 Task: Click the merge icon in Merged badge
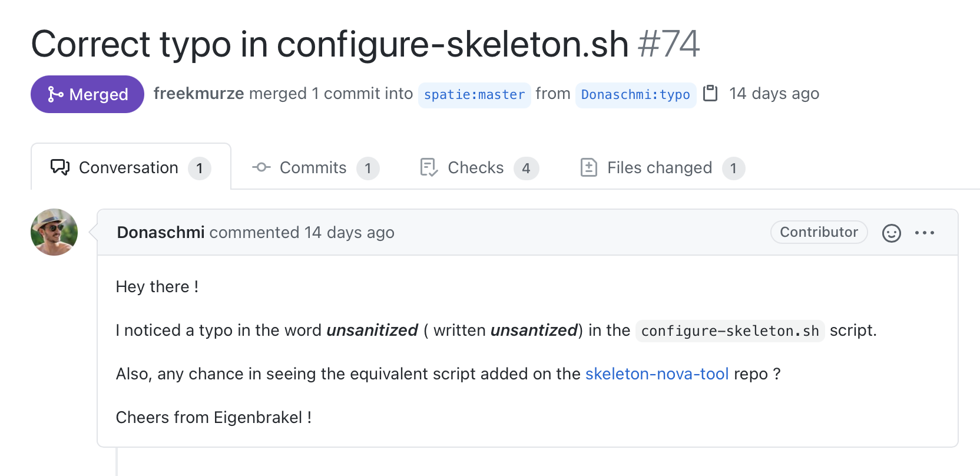click(x=55, y=94)
